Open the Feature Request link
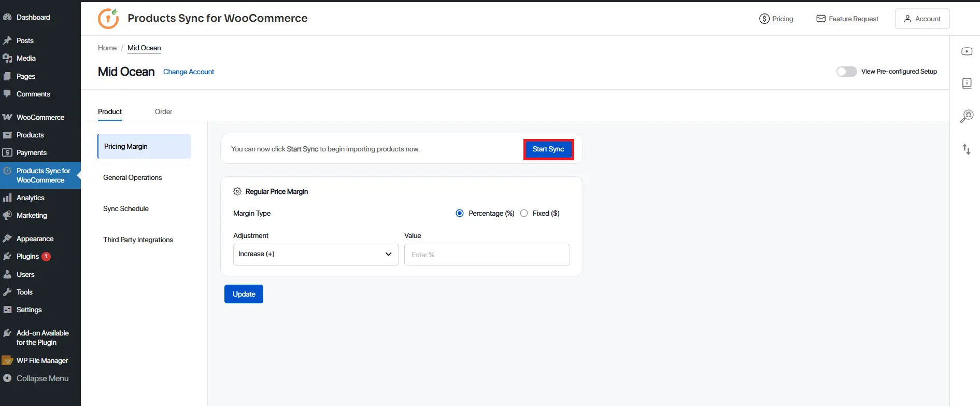The image size is (980, 406). pyautogui.click(x=847, y=19)
